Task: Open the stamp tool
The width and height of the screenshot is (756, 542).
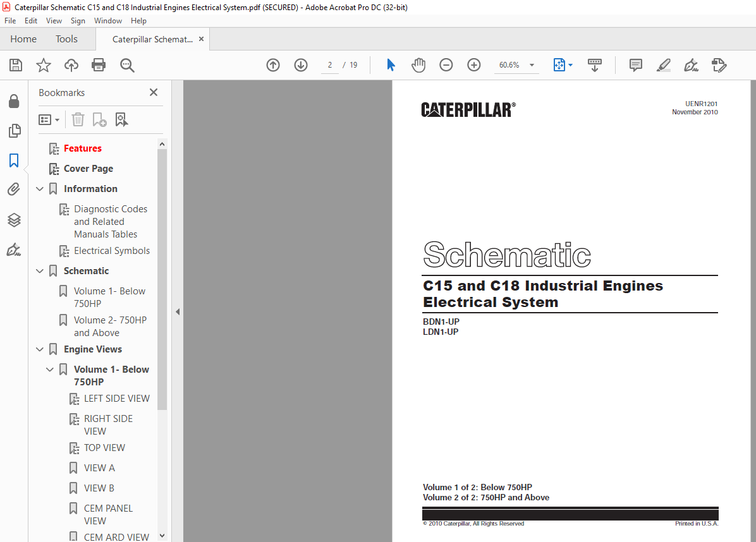Action: click(x=719, y=65)
